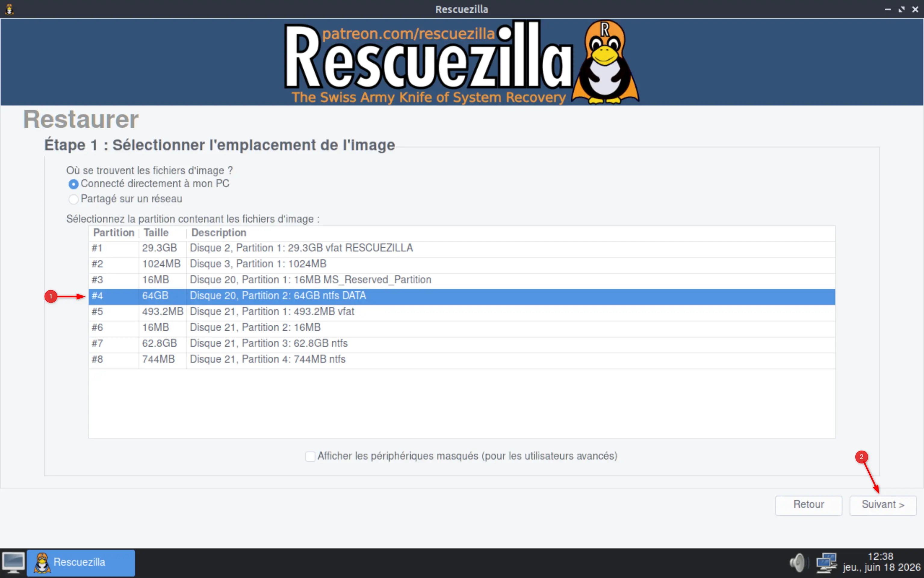Click the 'Suivant >' button
Screen dimensions: 924x578
[883, 505]
